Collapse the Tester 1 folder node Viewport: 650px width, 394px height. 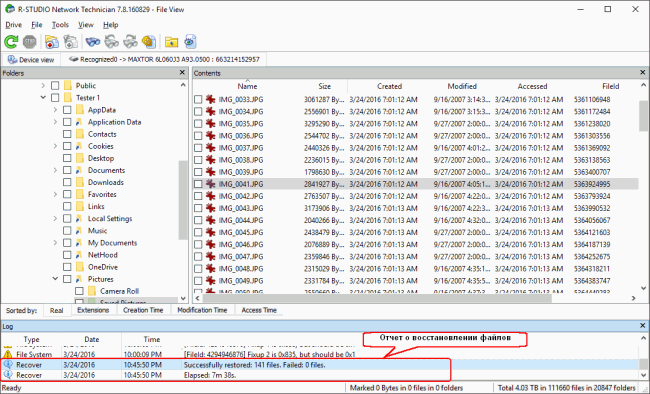43,97
